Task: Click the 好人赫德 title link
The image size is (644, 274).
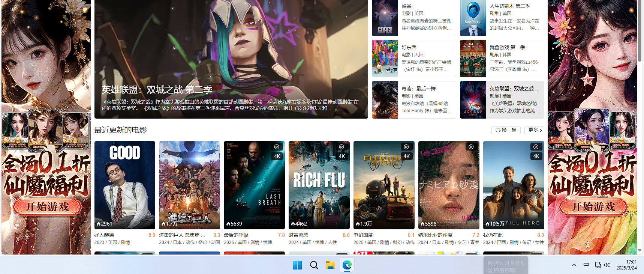Action: pos(104,235)
